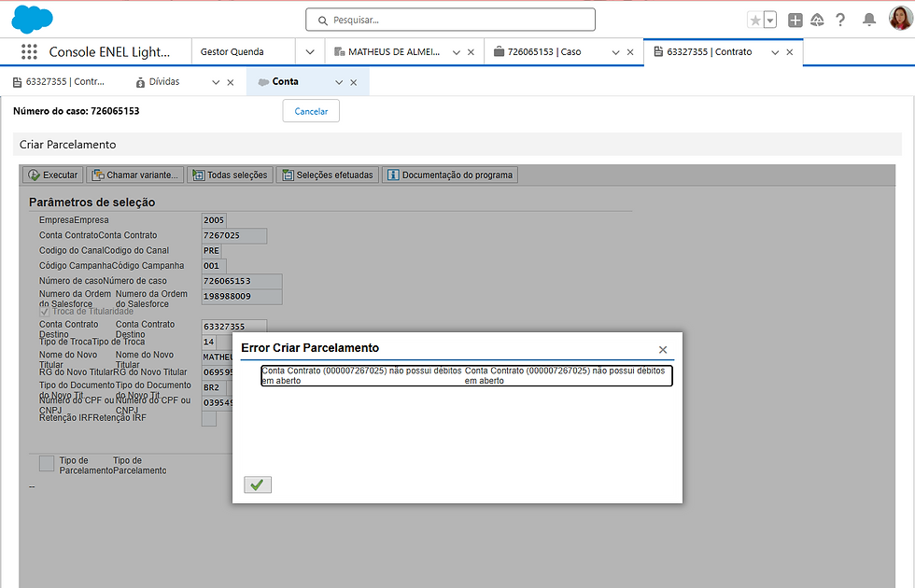Screen dimensions: 915x588
Task: Close the 63327355 | Contrato workspace tab
Action: point(790,52)
